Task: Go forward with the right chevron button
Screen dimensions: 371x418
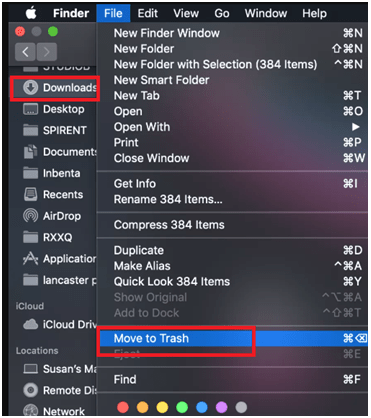Action: point(47,52)
